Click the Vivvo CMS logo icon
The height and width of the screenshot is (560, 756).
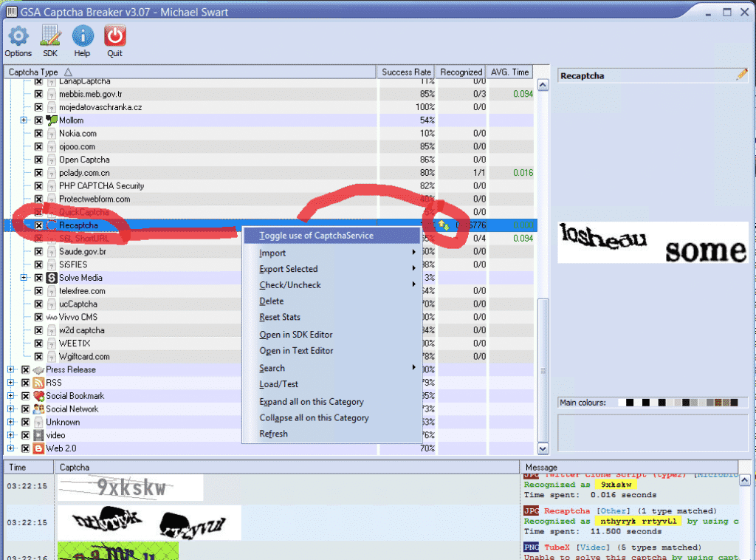pos(52,318)
